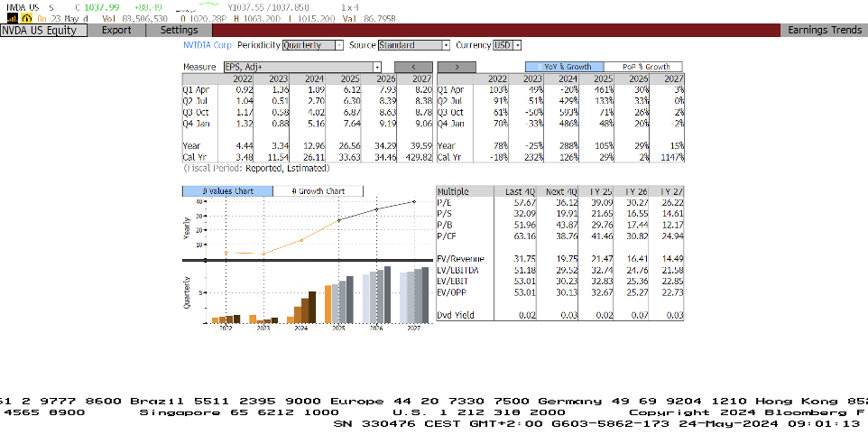Viewport: 868px width, 444px height.
Task: Click the Q3 Oct 2024 growth value 593%
Action: tap(568, 113)
